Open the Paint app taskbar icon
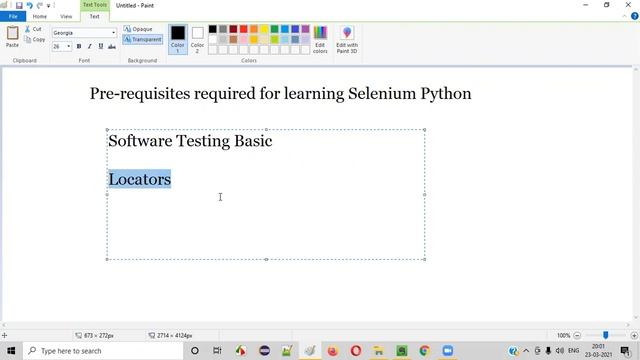 (x=310, y=351)
